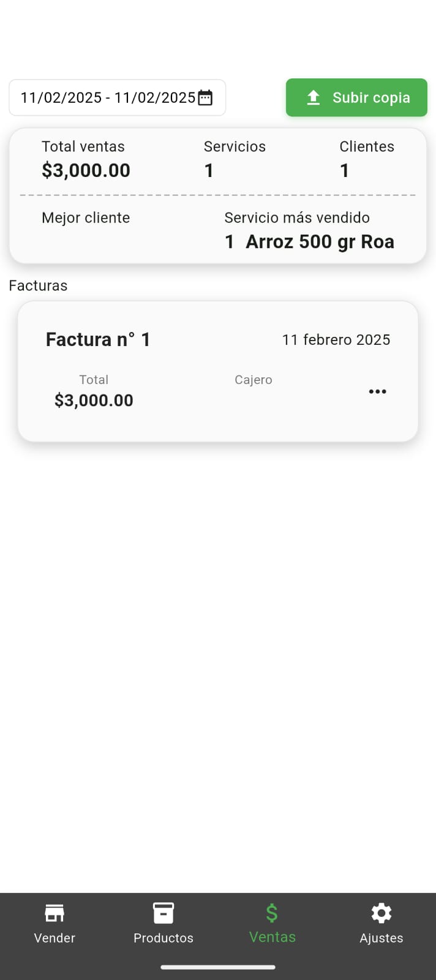
Task: Click the invoice date 11 febrero 2025
Action: click(336, 340)
